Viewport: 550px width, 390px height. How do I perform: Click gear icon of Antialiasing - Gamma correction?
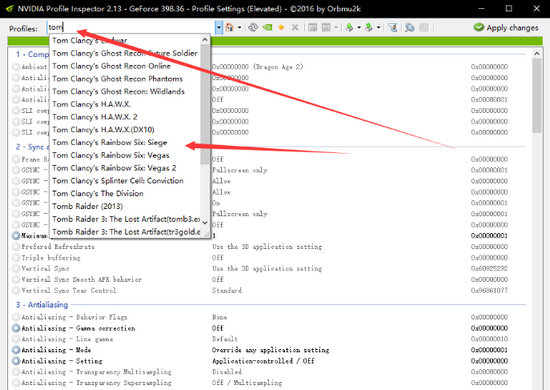tap(16, 328)
